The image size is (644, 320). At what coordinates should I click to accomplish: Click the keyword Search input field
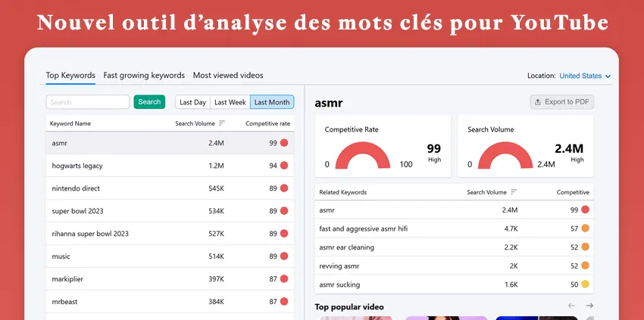(88, 102)
